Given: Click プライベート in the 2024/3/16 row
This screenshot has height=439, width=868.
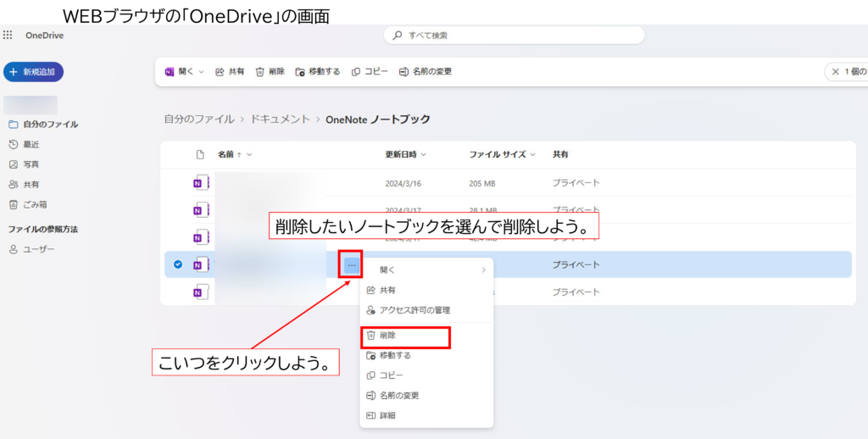Looking at the screenshot, I should 576,183.
